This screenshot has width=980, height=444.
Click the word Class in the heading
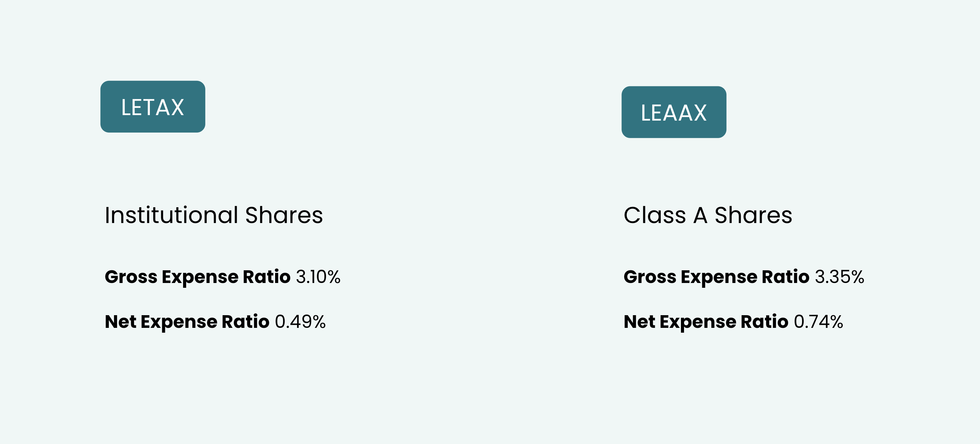(654, 215)
